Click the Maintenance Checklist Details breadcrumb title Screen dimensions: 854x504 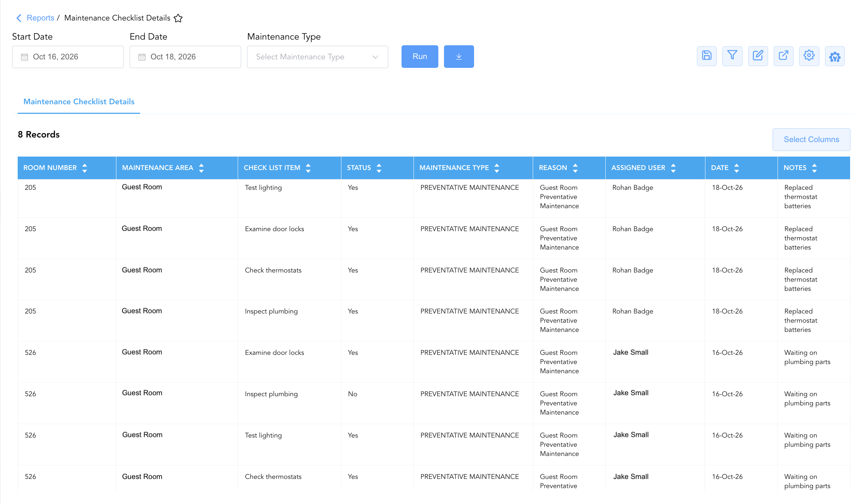pos(117,18)
